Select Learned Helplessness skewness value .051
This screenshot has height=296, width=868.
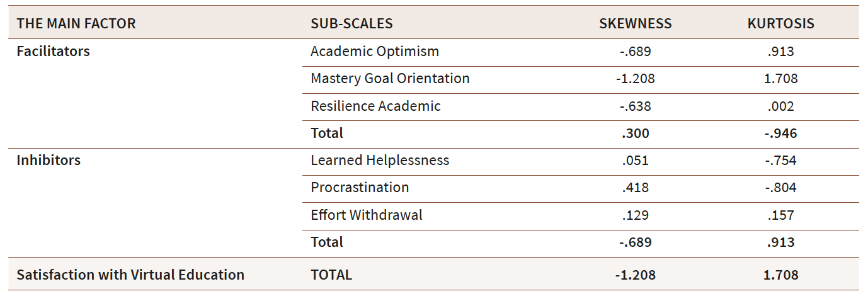point(635,160)
